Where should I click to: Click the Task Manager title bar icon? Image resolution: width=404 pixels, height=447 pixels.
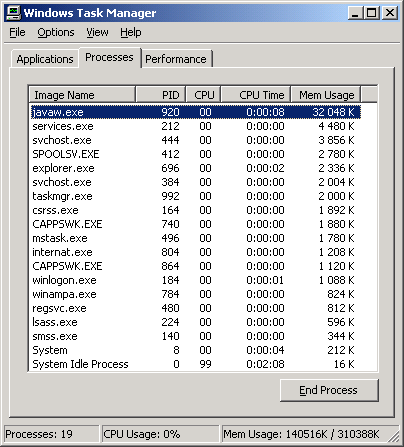point(13,13)
